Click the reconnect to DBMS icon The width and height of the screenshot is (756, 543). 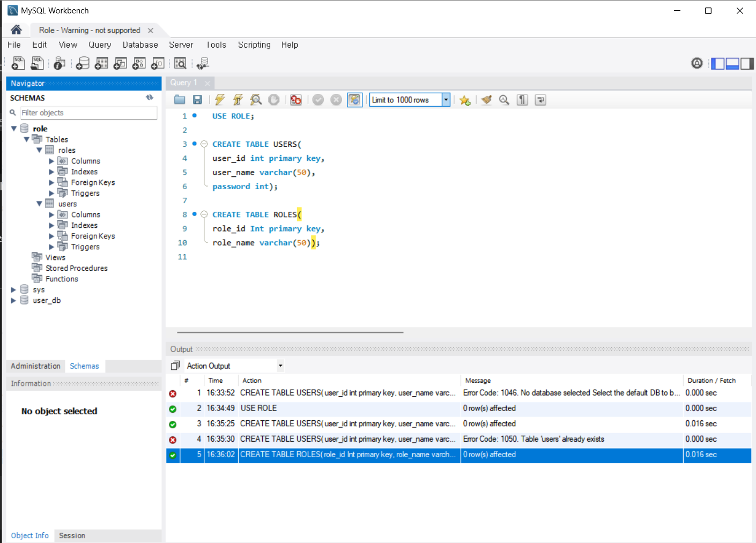click(x=203, y=63)
